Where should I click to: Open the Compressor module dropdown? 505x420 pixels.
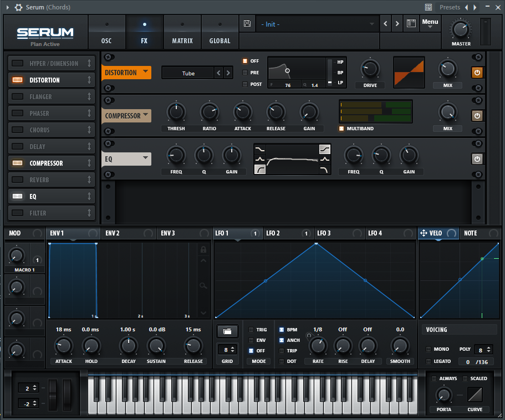tap(126, 116)
